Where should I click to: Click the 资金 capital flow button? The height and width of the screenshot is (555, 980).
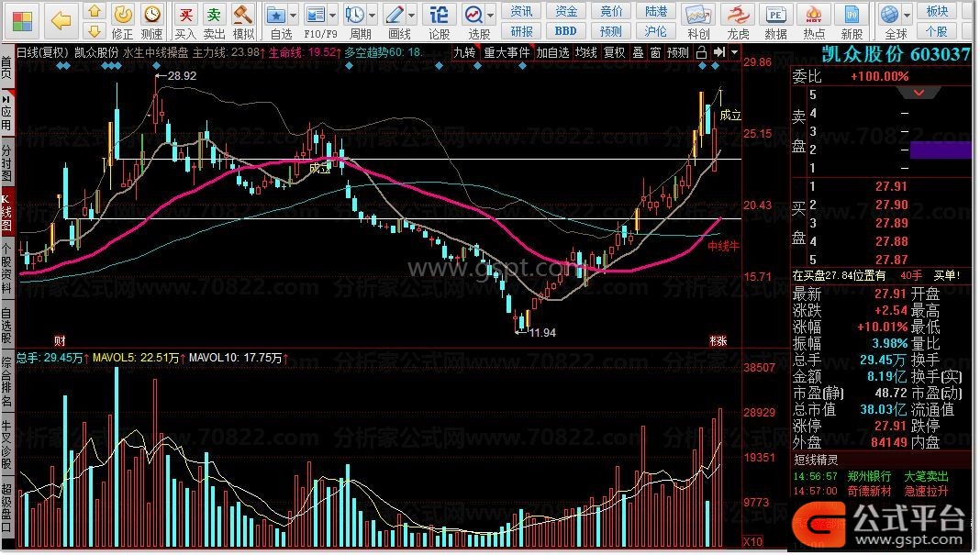coord(566,11)
